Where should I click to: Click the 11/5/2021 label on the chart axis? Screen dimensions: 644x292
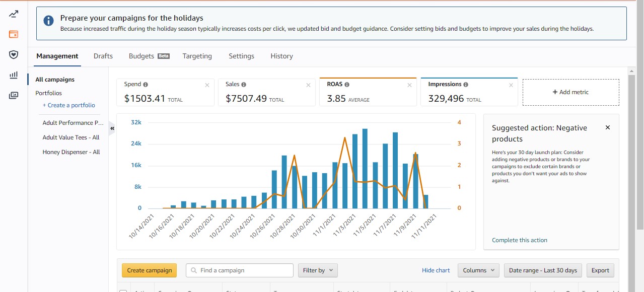(x=365, y=227)
